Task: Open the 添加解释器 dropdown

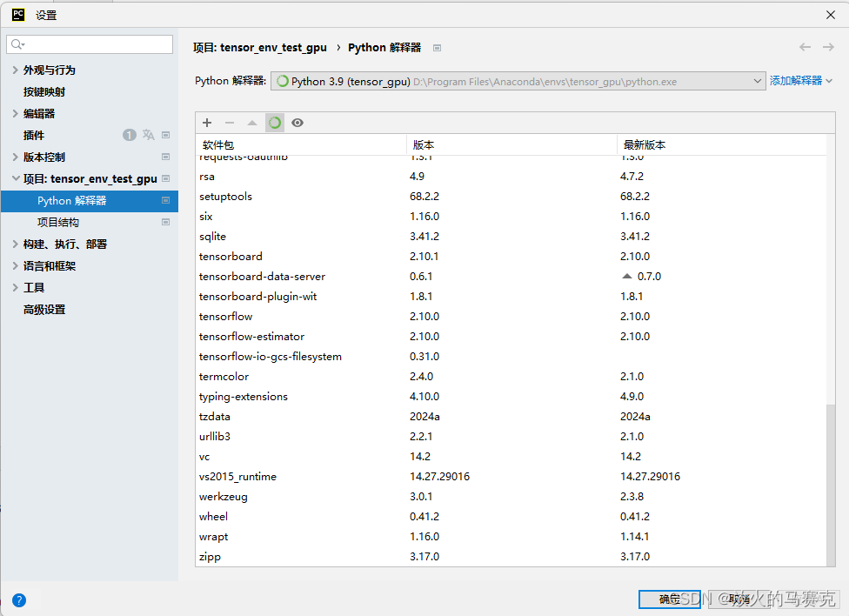Action: coord(801,81)
